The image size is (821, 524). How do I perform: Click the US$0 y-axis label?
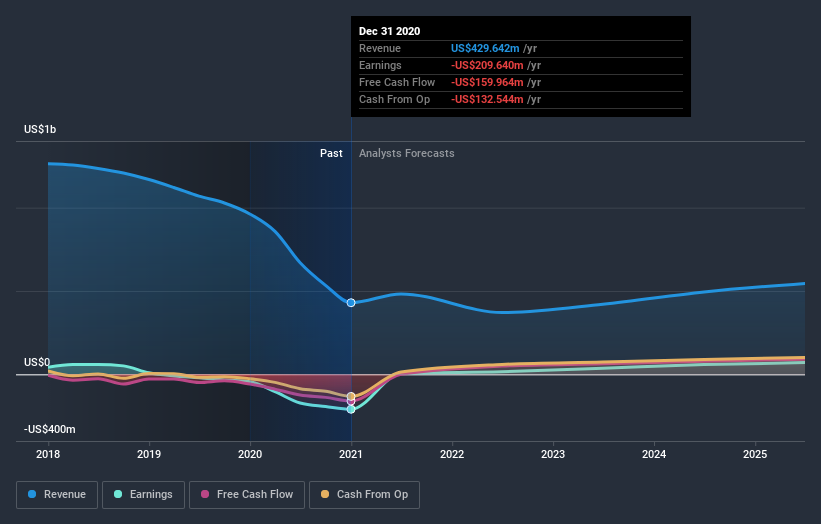click(37, 362)
